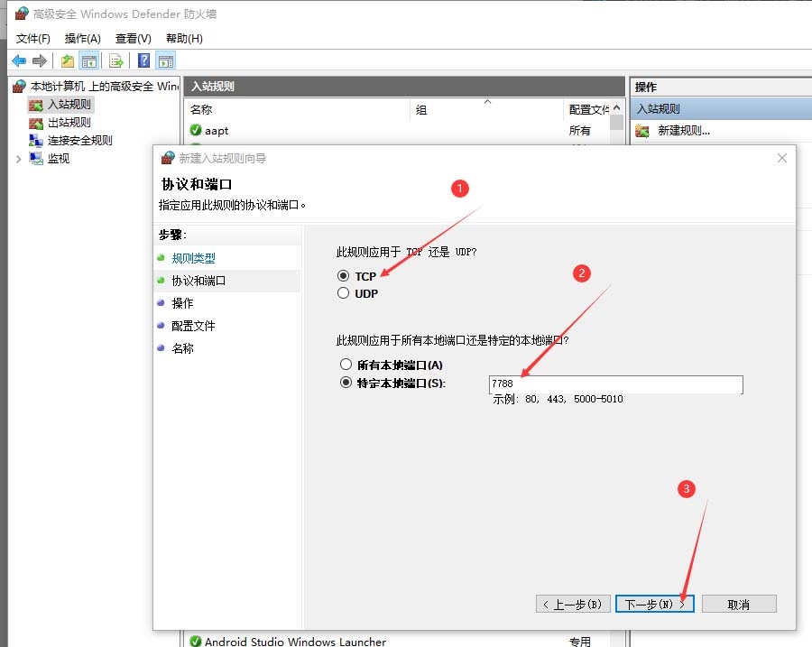Click the 名称 step in wizard steps
812x647 pixels.
(182, 348)
